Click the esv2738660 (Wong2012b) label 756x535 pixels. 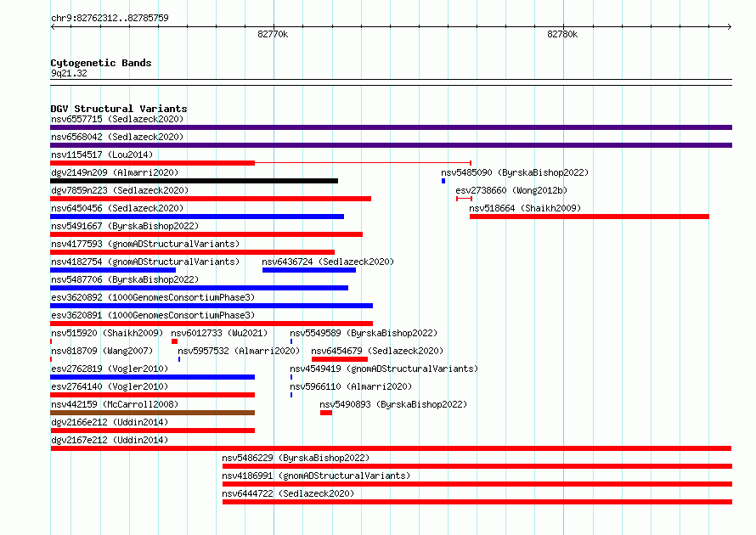(x=511, y=190)
